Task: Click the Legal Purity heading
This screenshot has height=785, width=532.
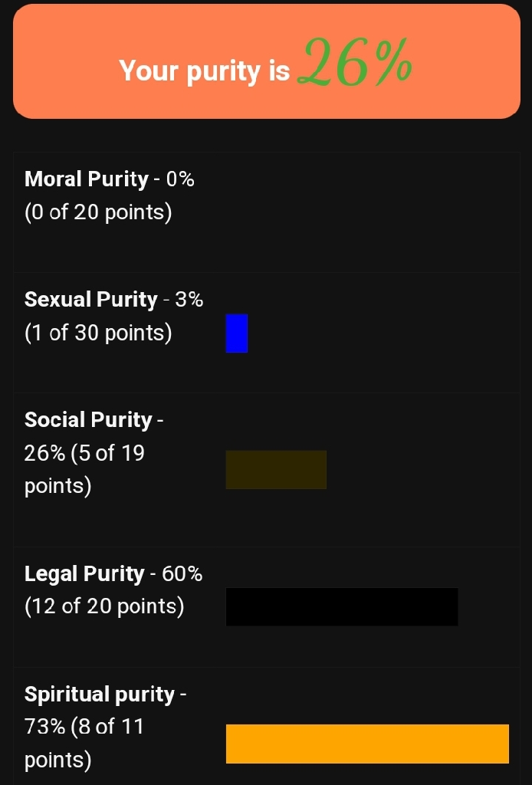Action: point(84,573)
